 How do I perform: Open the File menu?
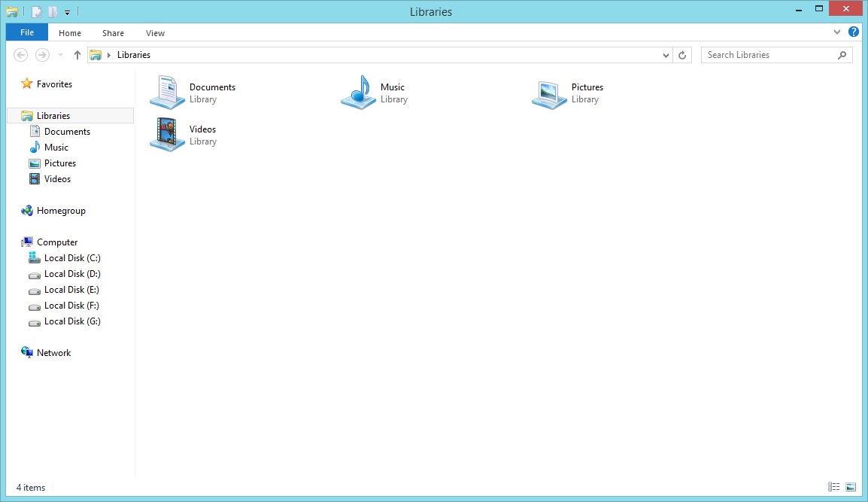(26, 32)
